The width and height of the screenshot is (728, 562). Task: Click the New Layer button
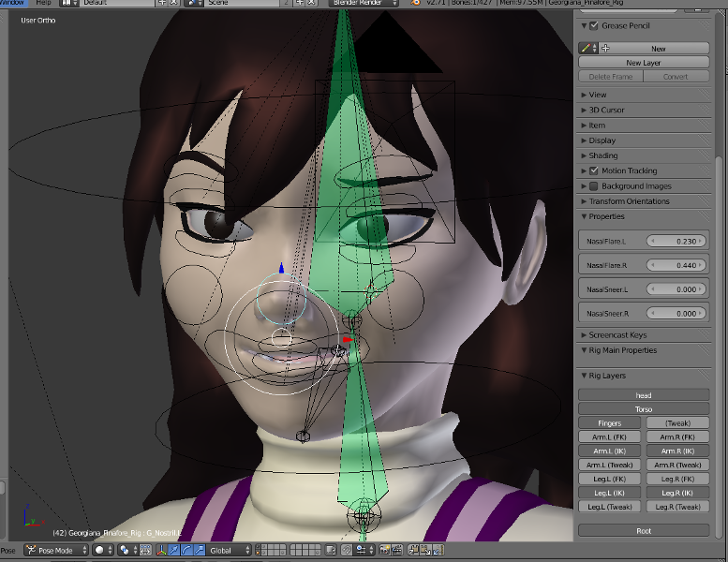pyautogui.click(x=643, y=63)
